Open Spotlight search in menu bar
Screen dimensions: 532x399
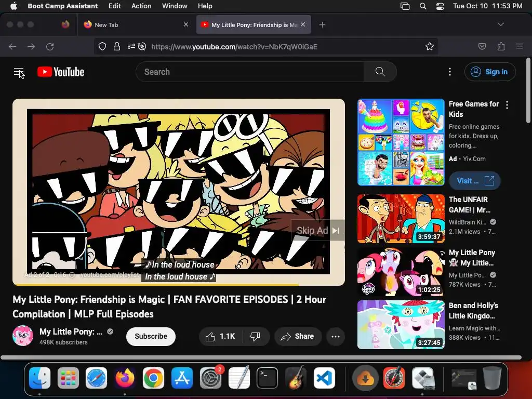coord(423,6)
